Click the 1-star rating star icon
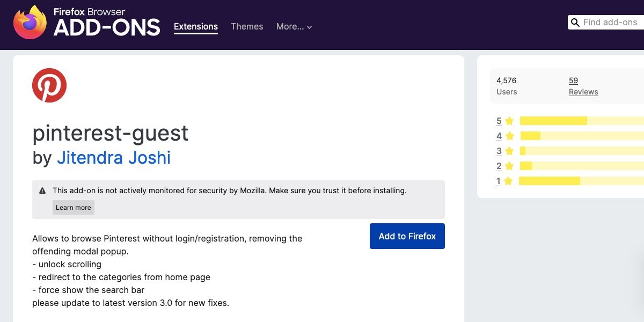644x322 pixels. [509, 181]
